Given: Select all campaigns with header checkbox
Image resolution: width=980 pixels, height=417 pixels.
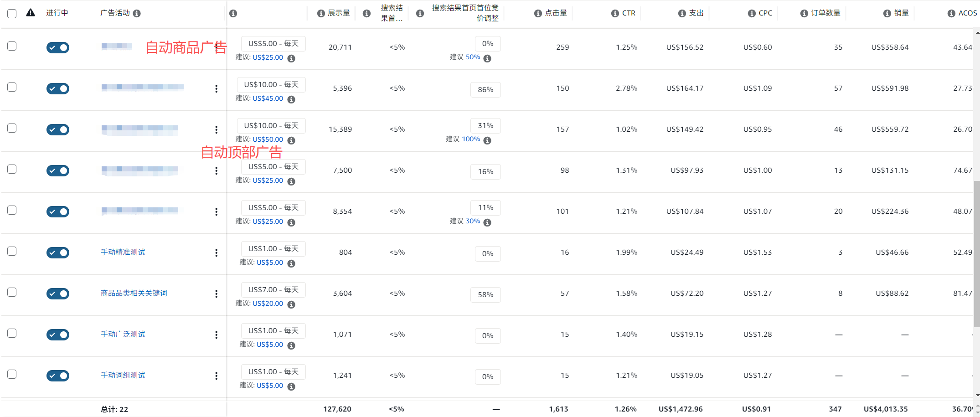Looking at the screenshot, I should (x=12, y=13).
